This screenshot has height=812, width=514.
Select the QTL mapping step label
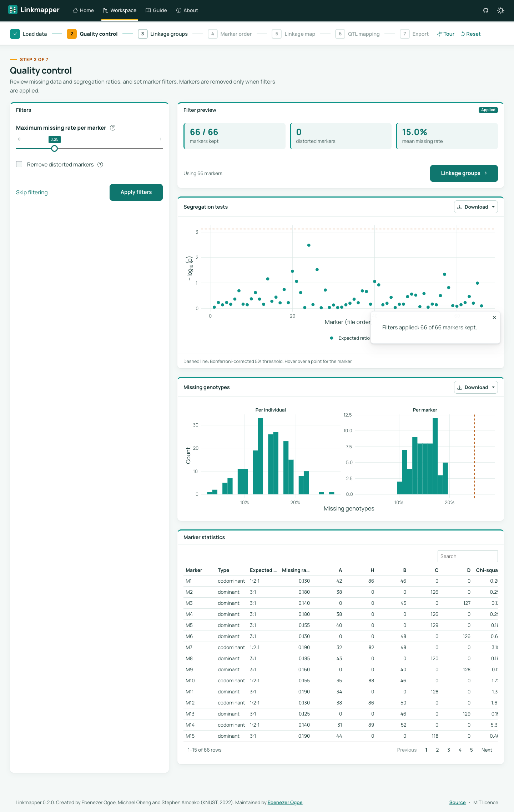coord(364,34)
